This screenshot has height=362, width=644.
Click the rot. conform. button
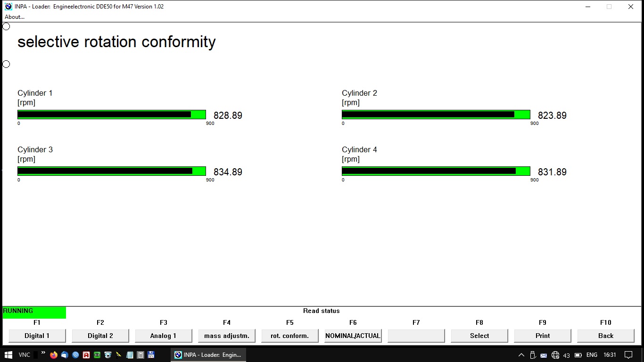pos(290,336)
